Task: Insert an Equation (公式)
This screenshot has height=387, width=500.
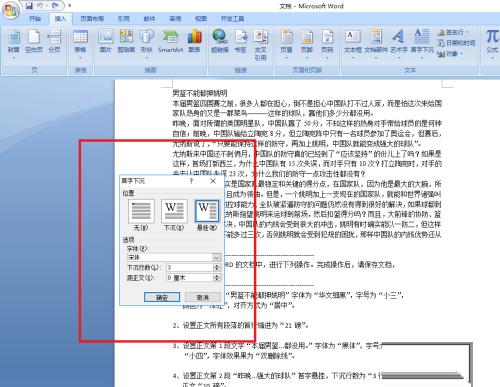Action: click(x=492, y=43)
